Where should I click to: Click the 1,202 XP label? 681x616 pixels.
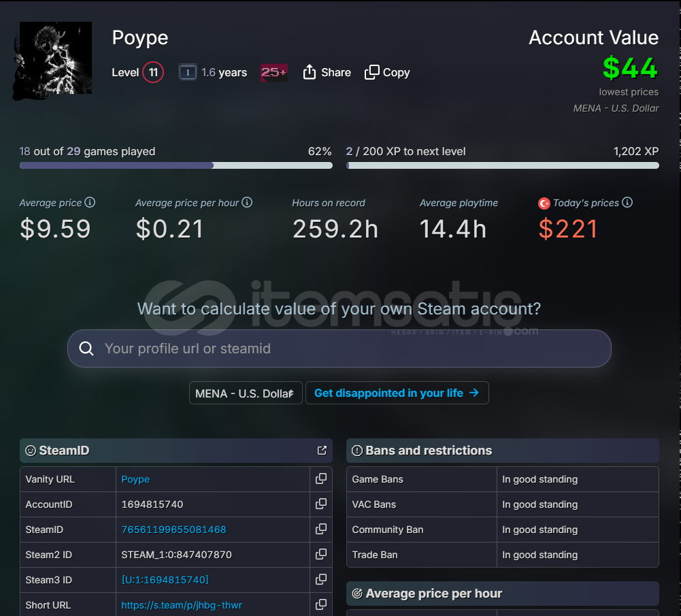636,151
